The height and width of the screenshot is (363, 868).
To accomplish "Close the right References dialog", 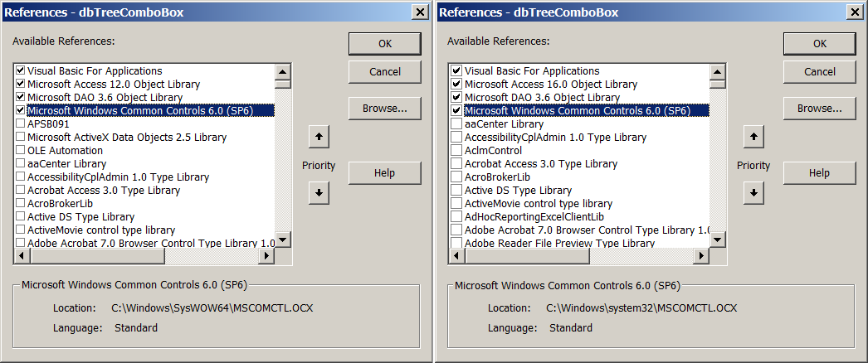I will 856,12.
